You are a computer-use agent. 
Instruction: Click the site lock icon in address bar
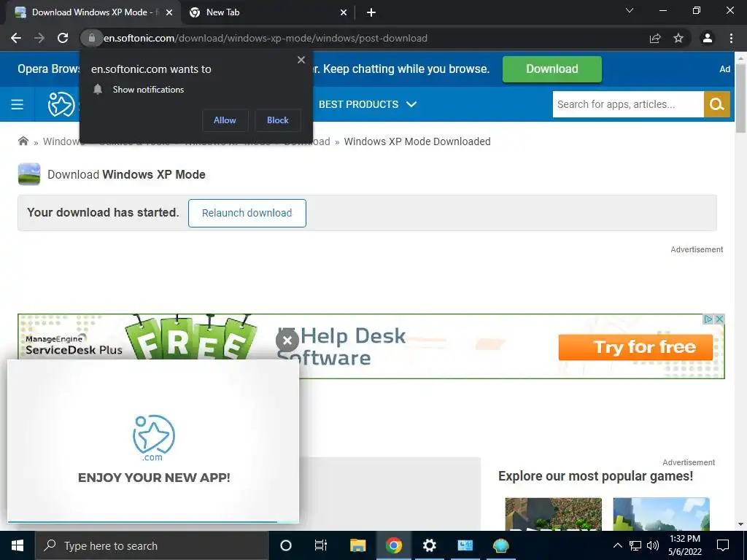[x=91, y=38]
